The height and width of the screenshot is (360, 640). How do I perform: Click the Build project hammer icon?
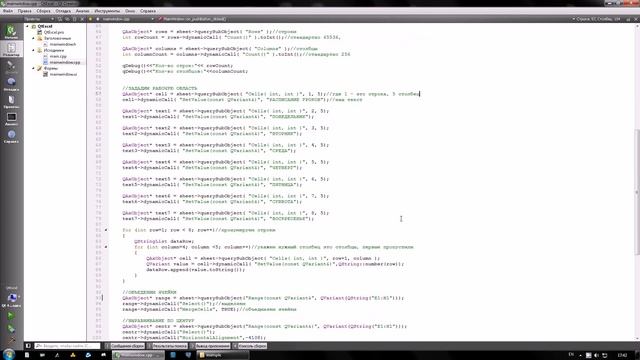pos(11,339)
